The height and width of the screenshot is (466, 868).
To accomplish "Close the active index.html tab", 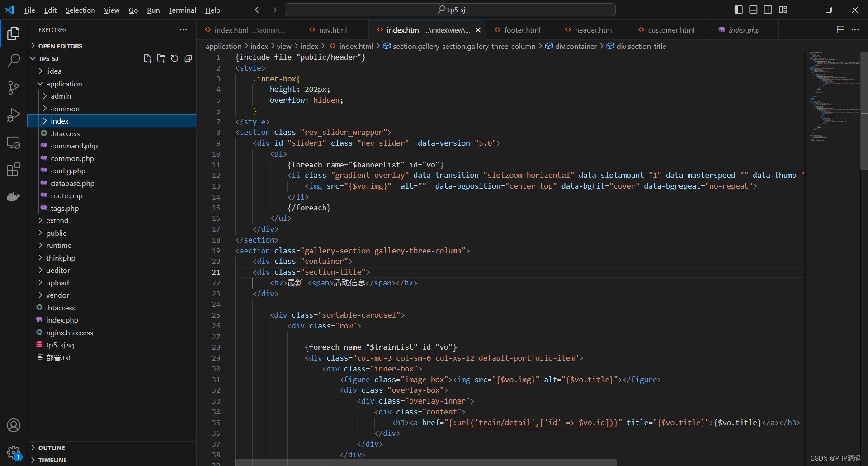I will coord(478,30).
